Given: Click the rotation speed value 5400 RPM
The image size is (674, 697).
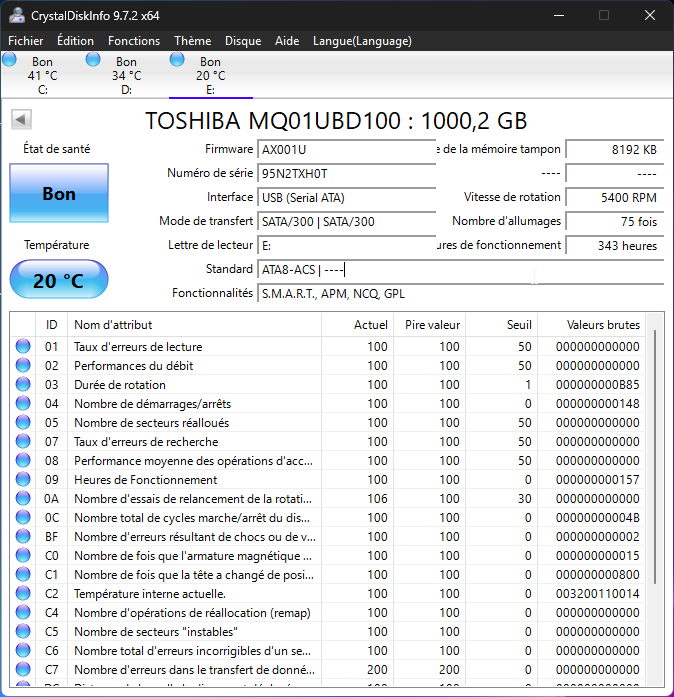Looking at the screenshot, I should coord(614,197).
